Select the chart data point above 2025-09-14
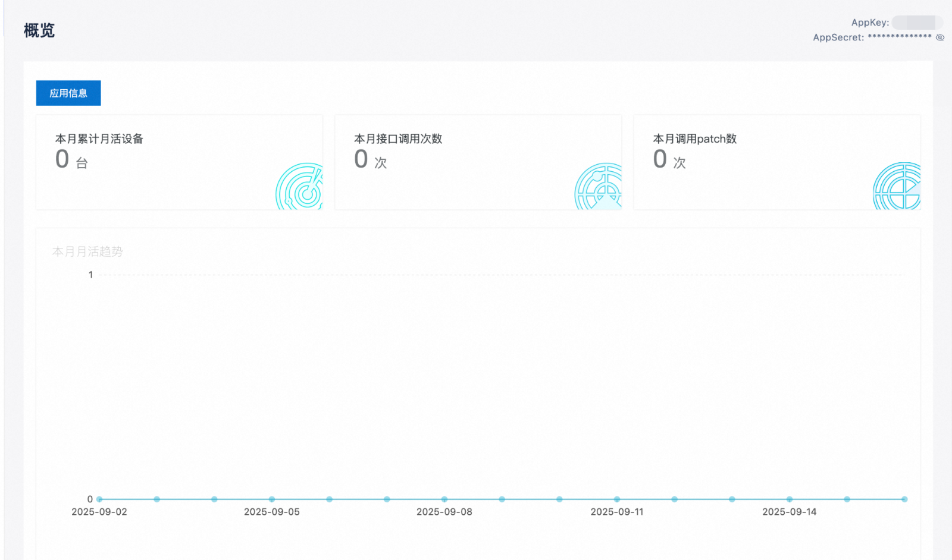952x560 pixels. (x=790, y=499)
